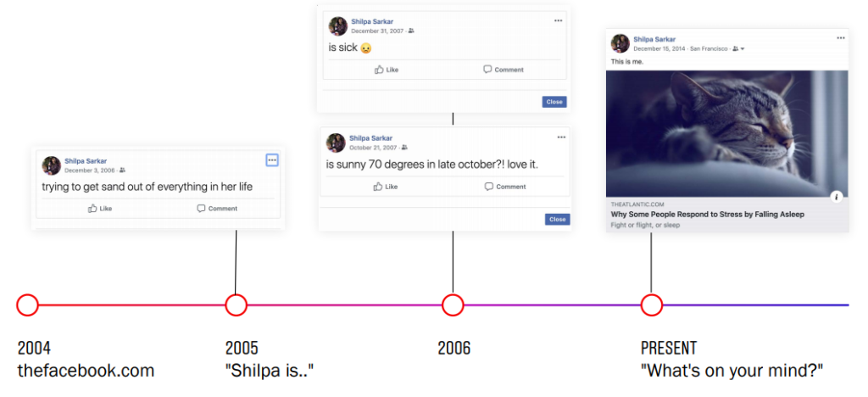This screenshot has width=868, height=397.
Task: Close the sunny October post dialog
Action: pyautogui.click(x=557, y=219)
